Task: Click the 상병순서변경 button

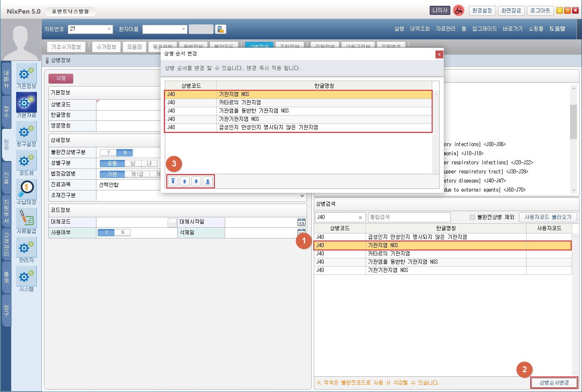Action: click(554, 382)
